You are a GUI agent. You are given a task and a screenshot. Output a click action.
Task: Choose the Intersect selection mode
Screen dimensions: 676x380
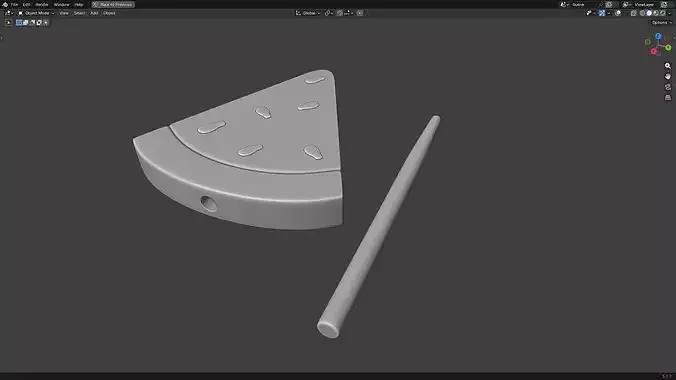coord(46,22)
